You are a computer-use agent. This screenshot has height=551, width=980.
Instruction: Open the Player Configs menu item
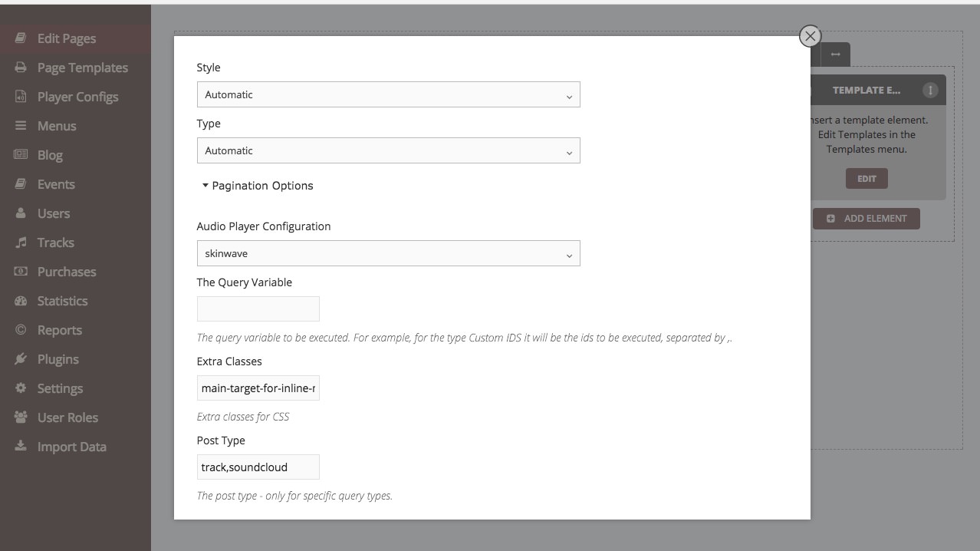[77, 97]
